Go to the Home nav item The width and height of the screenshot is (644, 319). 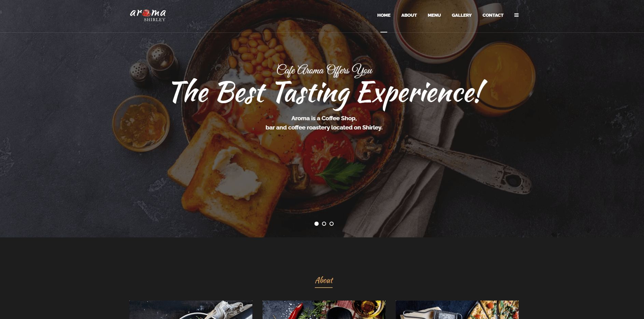pos(384,15)
